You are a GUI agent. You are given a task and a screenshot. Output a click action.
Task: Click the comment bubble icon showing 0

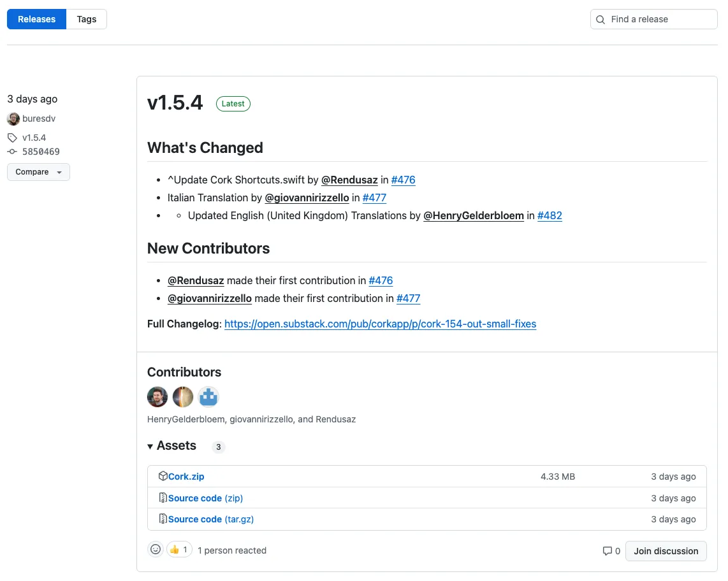click(607, 551)
